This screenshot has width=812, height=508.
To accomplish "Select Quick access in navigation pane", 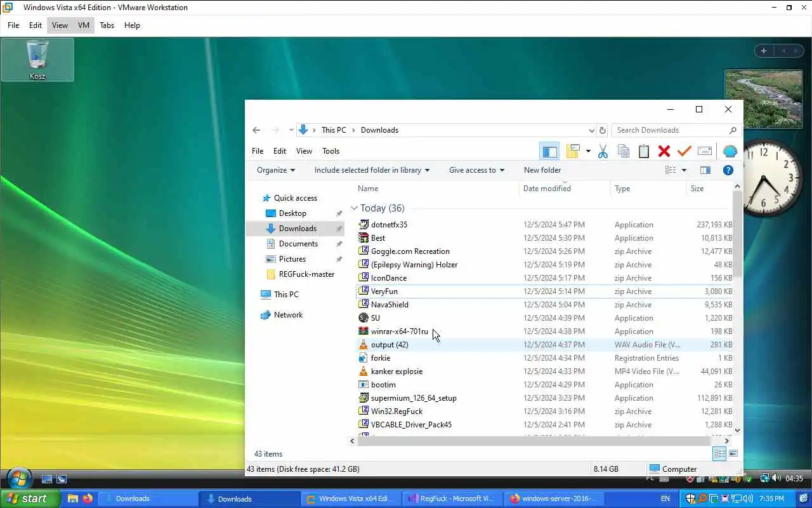I will pyautogui.click(x=295, y=198).
